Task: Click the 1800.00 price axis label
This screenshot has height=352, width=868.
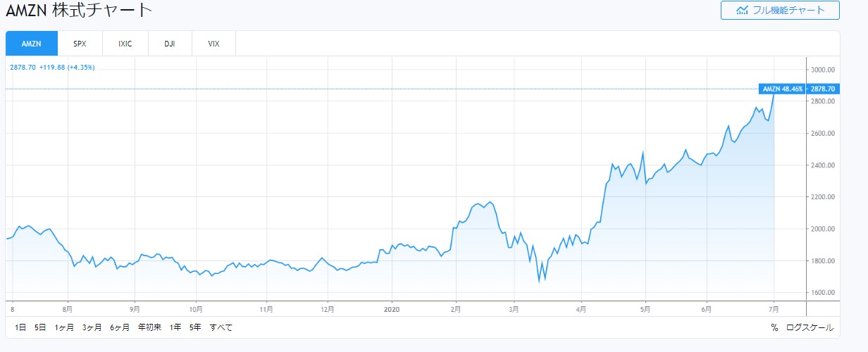Action: (823, 261)
